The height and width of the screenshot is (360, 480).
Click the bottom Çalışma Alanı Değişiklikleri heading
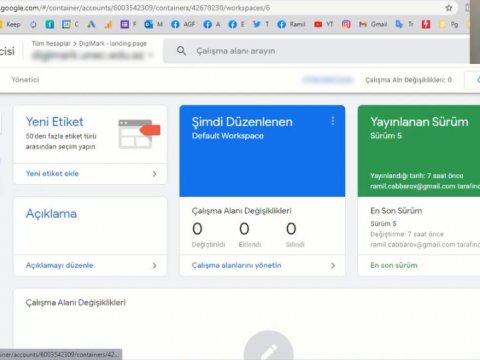76,302
